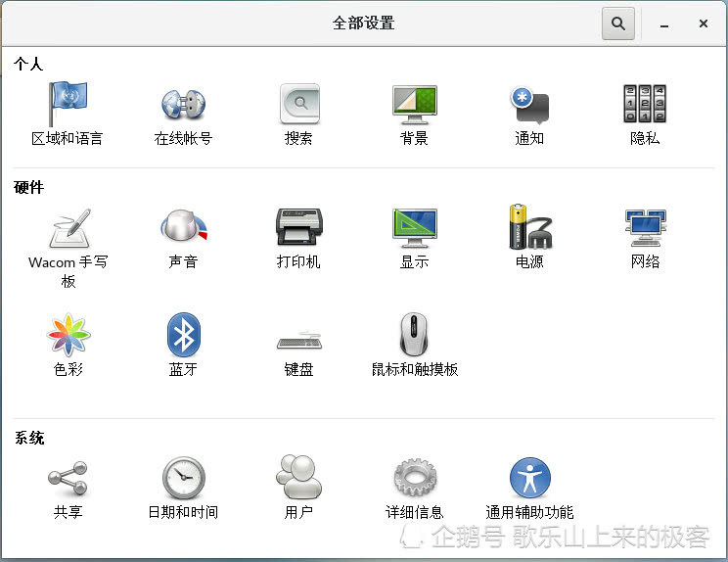This screenshot has width=728, height=562.
Task: Open Wacom tablet (Wacom 手写板) icon
Action: pyautogui.click(x=69, y=228)
